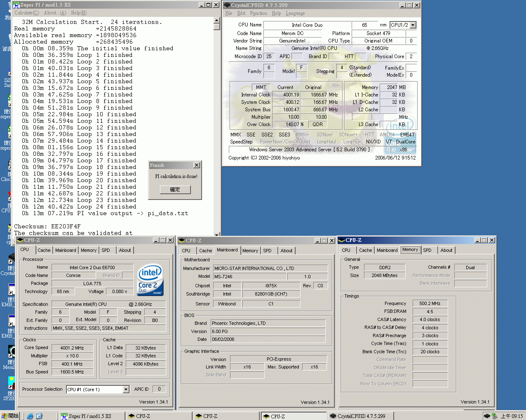The height and width of the screenshot is (420, 526).
Task: Select Cache tab in the CPU-Z Memory timings window
Action: pyautogui.click(x=365, y=250)
